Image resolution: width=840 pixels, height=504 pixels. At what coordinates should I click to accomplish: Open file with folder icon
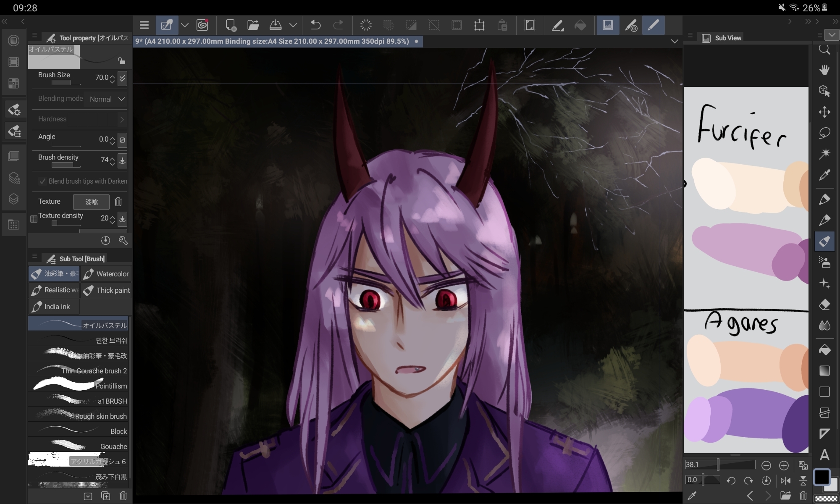pyautogui.click(x=253, y=25)
